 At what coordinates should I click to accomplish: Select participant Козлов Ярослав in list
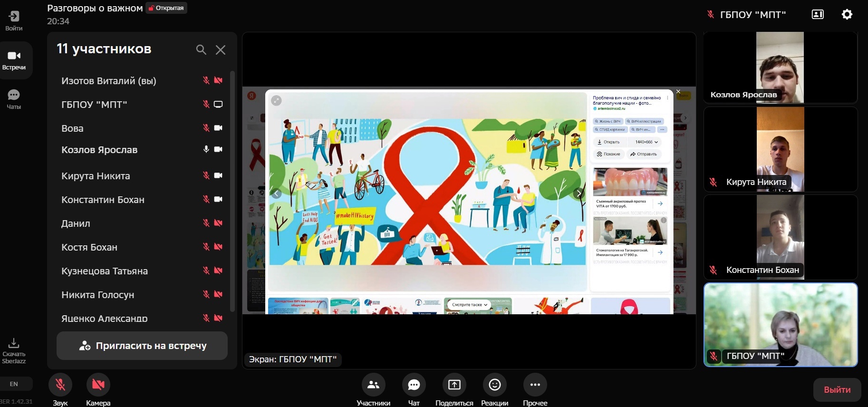click(x=99, y=150)
